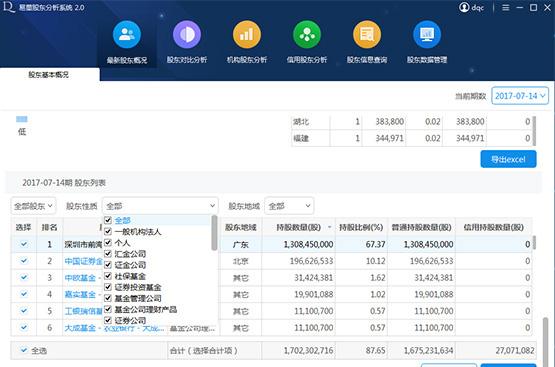Image resolution: width=555 pixels, height=367 pixels.
Task: Open the 信用股东分析 green icon
Action: coord(307,35)
